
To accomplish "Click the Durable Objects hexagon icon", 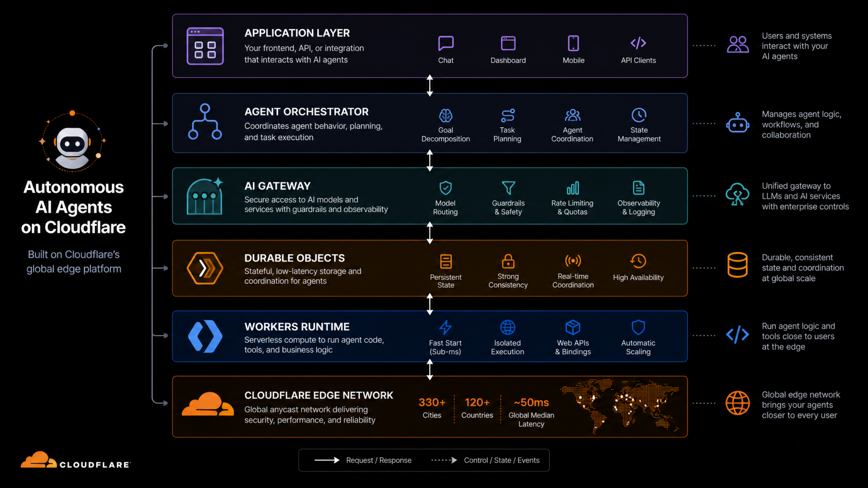I will tap(205, 268).
